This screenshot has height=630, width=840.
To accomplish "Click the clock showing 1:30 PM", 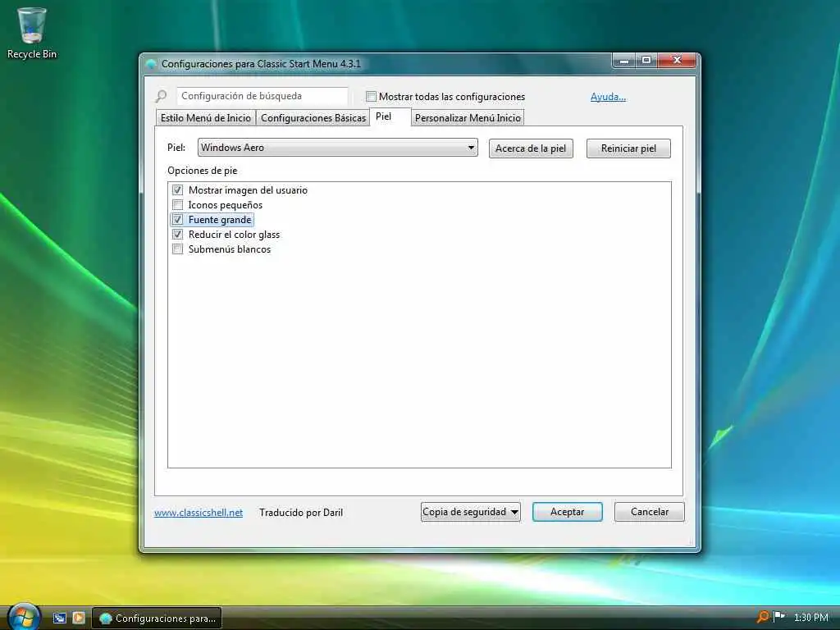I will click(811, 618).
